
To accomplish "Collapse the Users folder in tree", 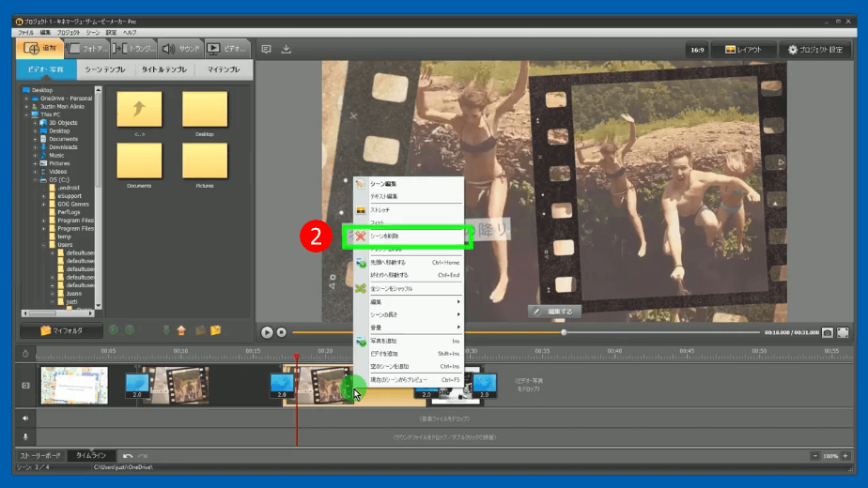I will click(x=43, y=245).
